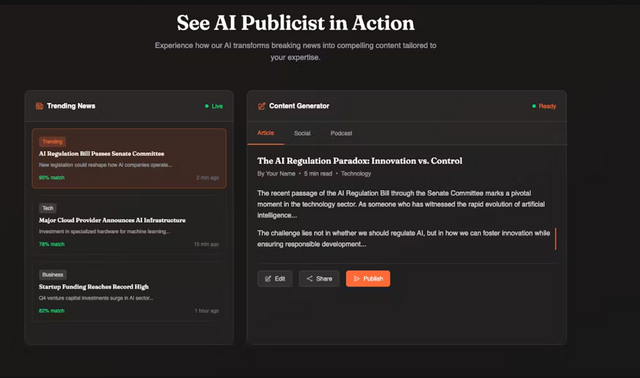Select AI Regulation Bill Passes Senate Committee story
The height and width of the screenshot is (378, 640).
click(x=129, y=159)
